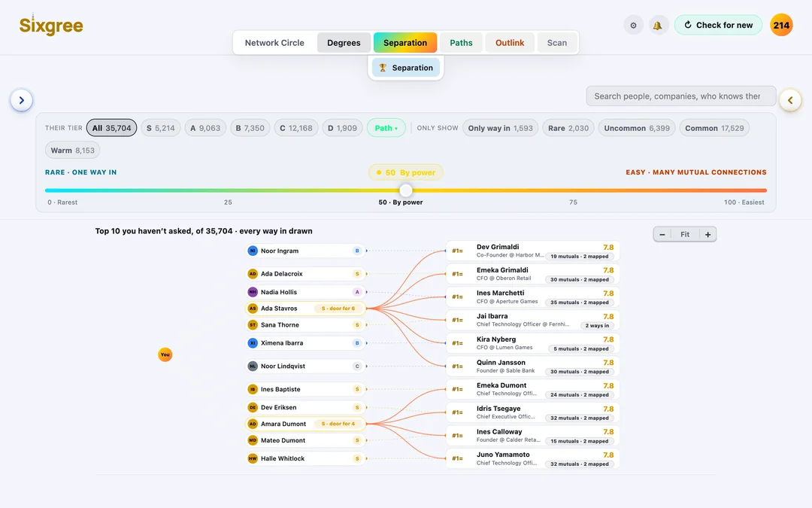The width and height of the screenshot is (812, 508).
Task: Click Ada Delacroix's avatar icon
Action: point(252,274)
